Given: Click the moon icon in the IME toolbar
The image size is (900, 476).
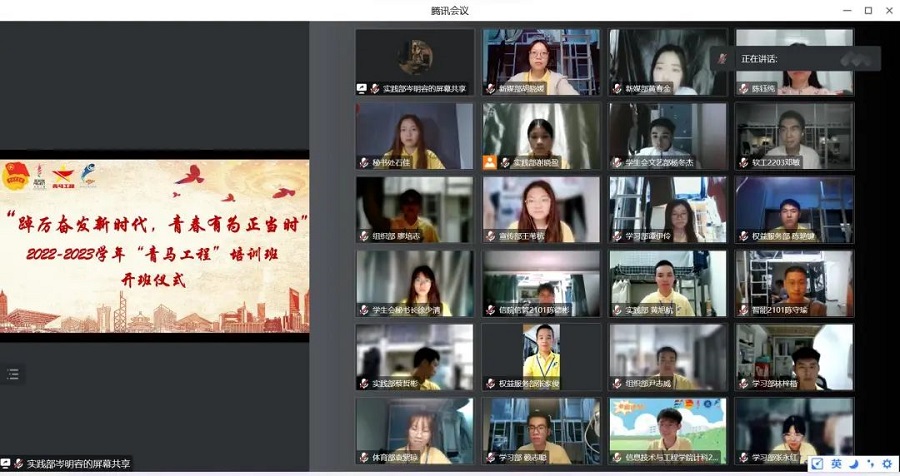Looking at the screenshot, I should point(853,464).
